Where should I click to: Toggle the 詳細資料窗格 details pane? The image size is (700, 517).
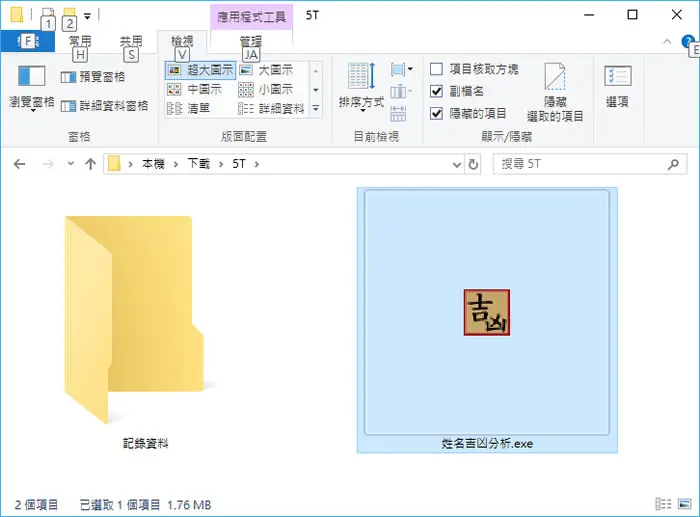point(104,106)
